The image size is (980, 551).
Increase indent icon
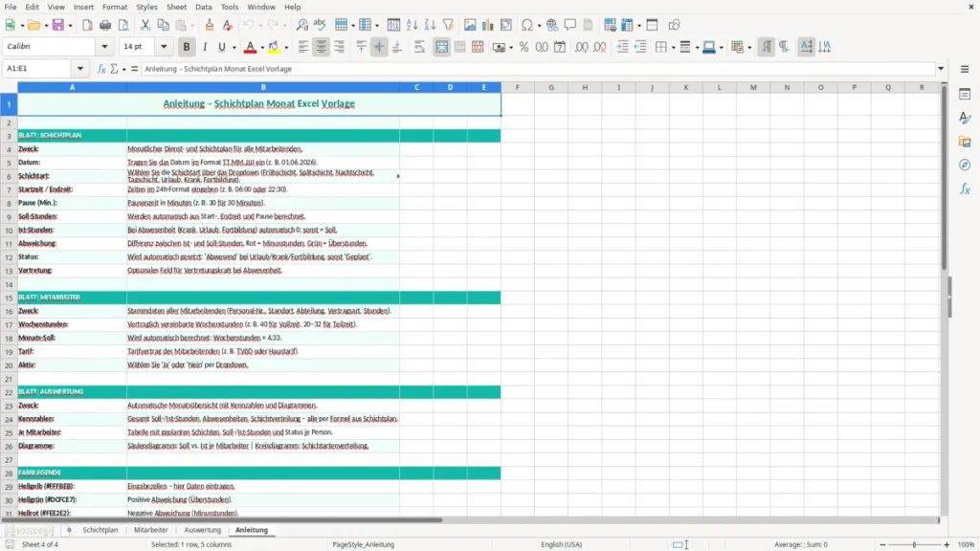pyautogui.click(x=622, y=47)
